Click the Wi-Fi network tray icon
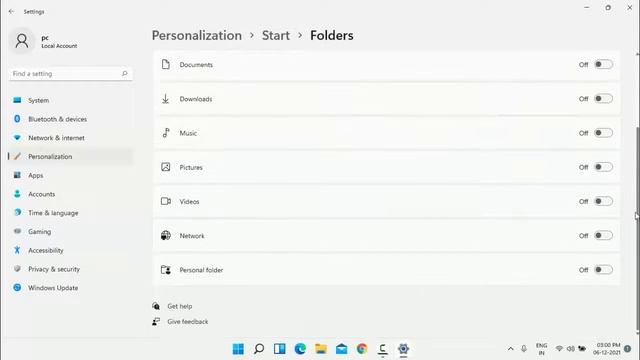640x360 pixels. pyautogui.click(x=559, y=349)
